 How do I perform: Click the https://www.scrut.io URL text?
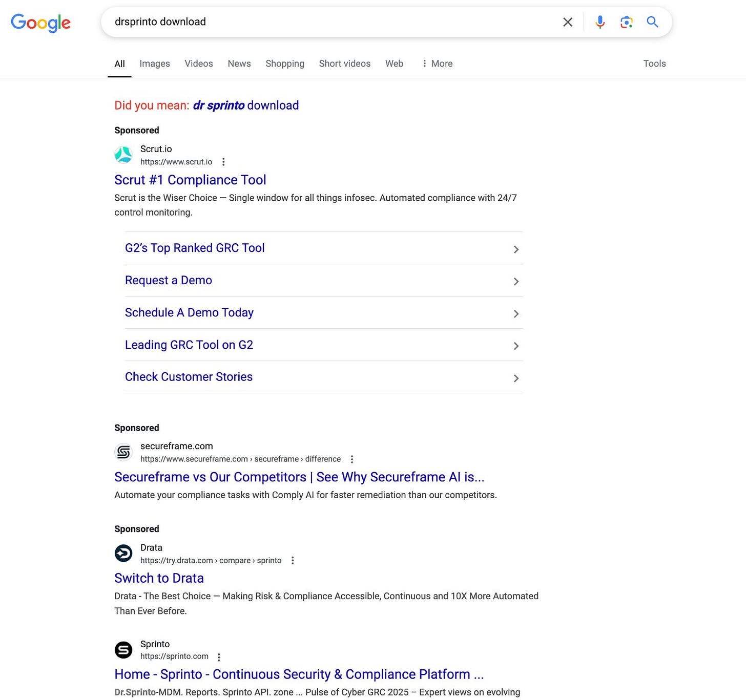pyautogui.click(x=176, y=162)
